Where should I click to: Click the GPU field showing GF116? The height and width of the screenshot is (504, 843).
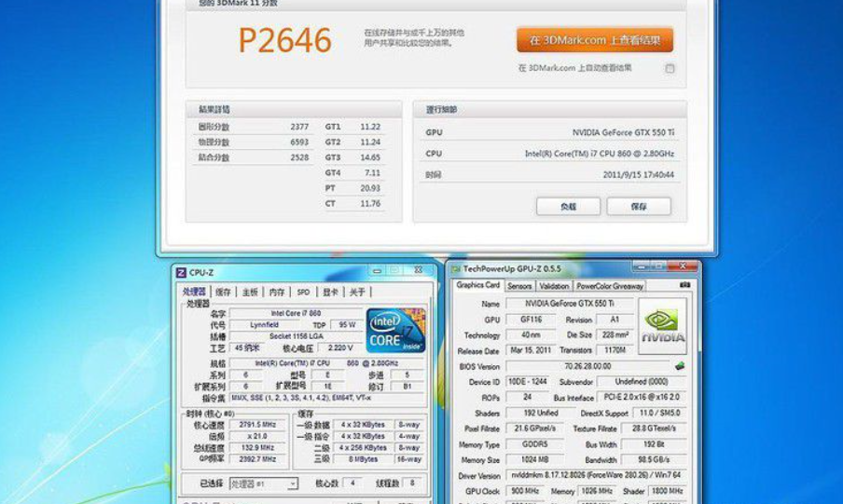532,320
